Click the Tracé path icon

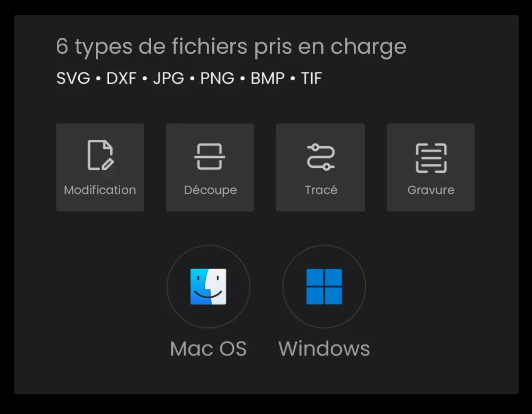(x=321, y=157)
